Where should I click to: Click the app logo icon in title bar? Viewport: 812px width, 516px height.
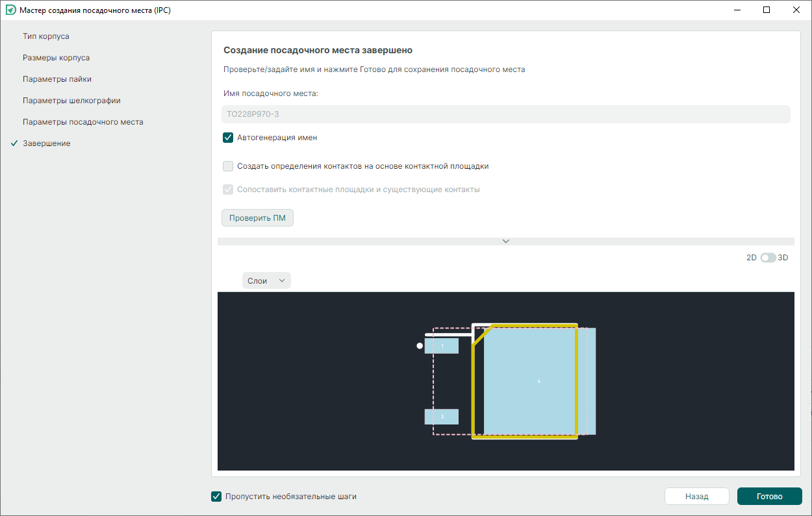pyautogui.click(x=10, y=10)
